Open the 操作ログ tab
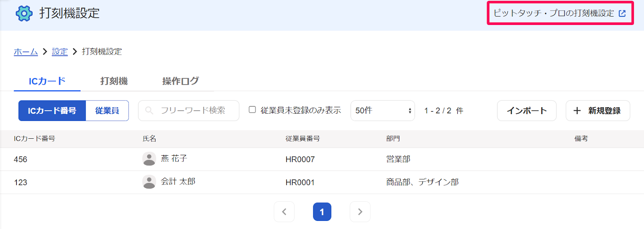The height and width of the screenshot is (229, 644). coord(180,81)
